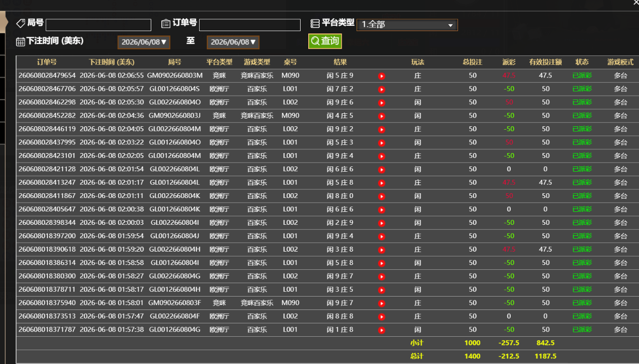Play video for order 260608018375940

381,303
